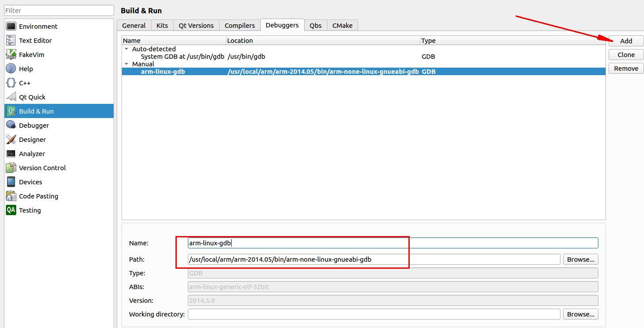Click the Text Editor category label
The image size is (644, 328).
tap(35, 41)
